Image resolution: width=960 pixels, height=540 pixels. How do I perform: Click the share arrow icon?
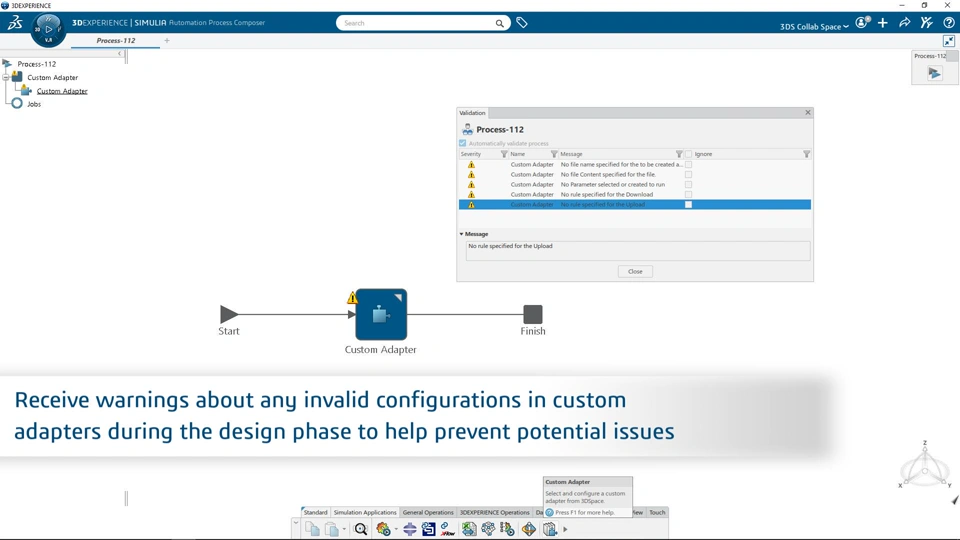click(904, 23)
